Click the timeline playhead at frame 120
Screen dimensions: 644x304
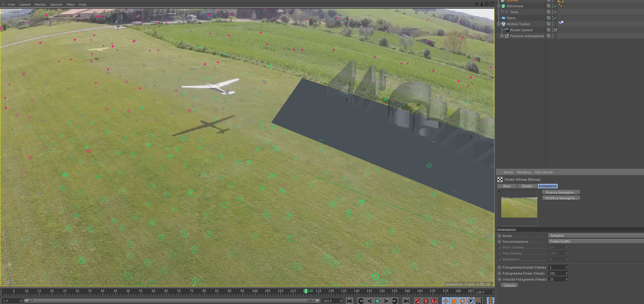[x=305, y=291]
